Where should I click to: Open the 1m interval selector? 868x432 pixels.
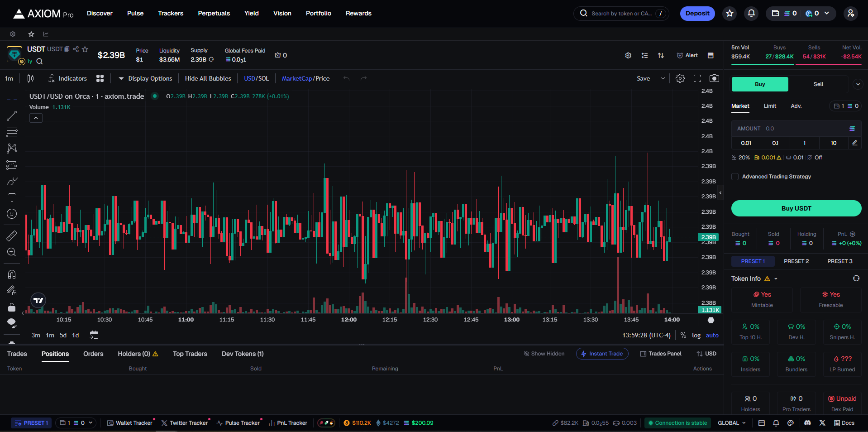click(9, 78)
